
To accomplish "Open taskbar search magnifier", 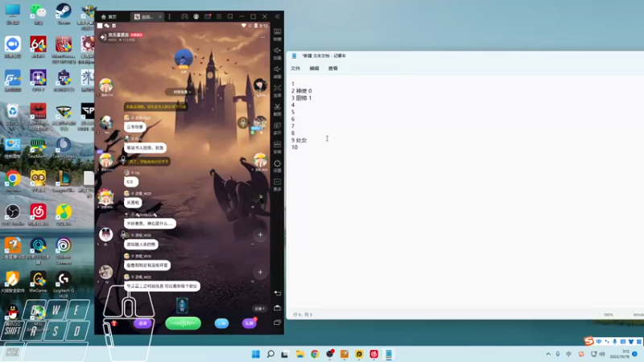I will point(270,354).
